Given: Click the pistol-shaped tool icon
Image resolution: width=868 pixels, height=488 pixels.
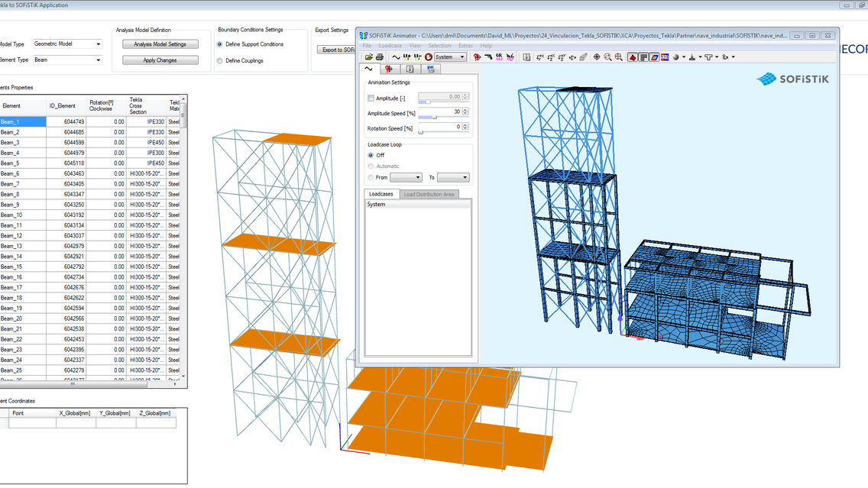Looking at the screenshot, I should pos(488,57).
